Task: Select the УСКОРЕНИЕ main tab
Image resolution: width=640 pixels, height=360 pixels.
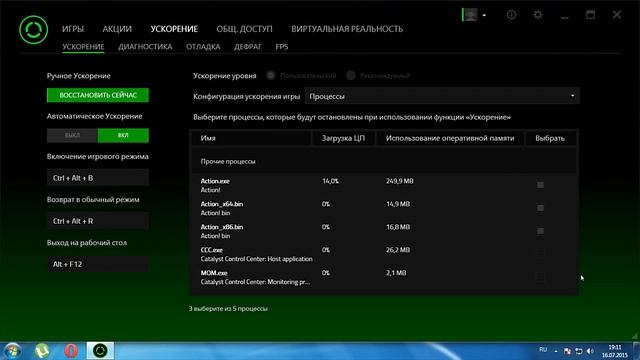Action: [174, 29]
